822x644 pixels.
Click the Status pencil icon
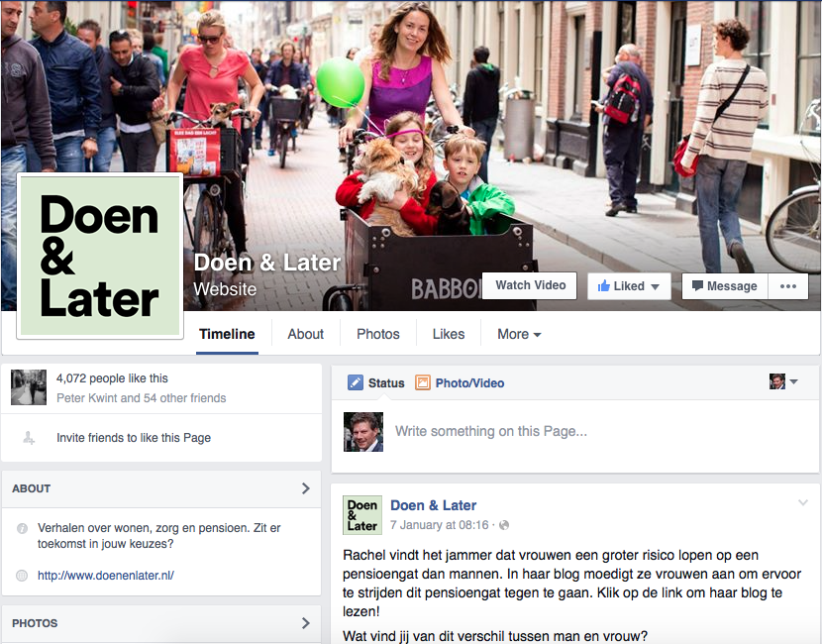coord(355,382)
